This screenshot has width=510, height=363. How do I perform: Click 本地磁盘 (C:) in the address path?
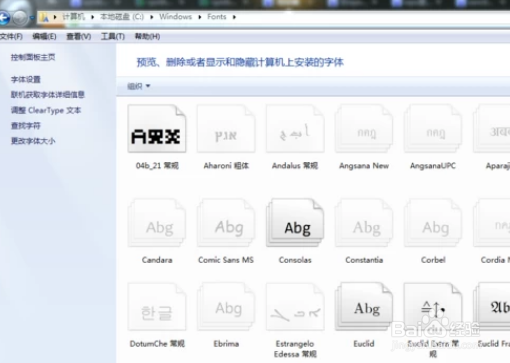pos(122,17)
